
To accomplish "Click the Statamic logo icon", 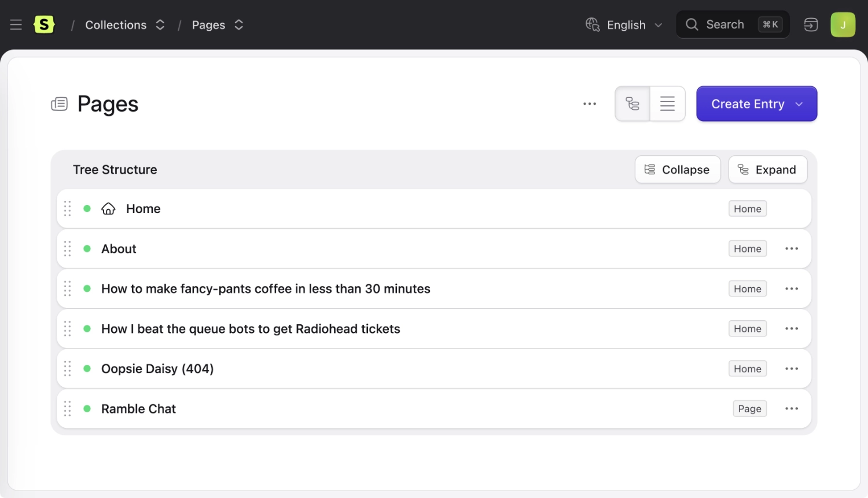I will 44,25.
